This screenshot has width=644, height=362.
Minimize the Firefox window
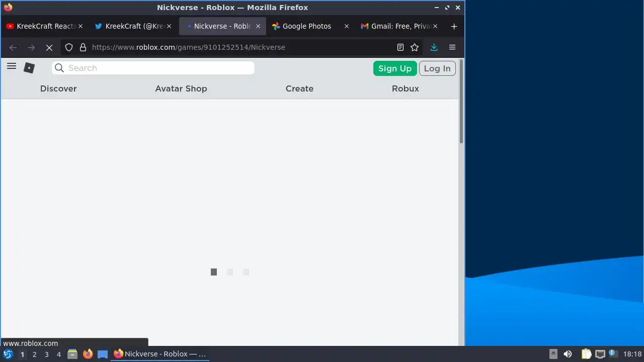(437, 8)
